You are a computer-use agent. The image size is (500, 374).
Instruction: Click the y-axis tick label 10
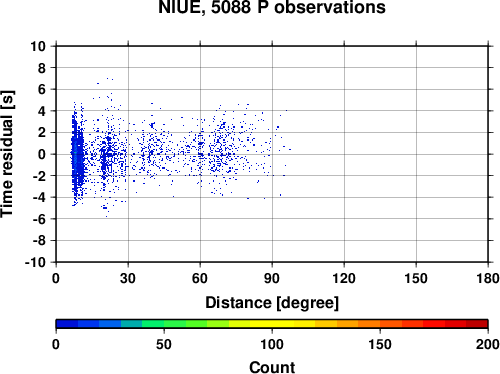[x=38, y=46]
